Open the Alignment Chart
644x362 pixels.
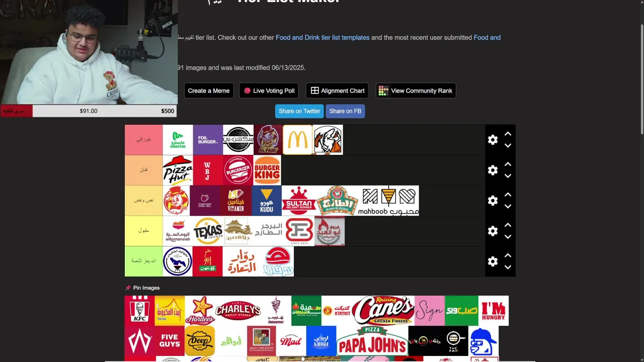(337, 90)
